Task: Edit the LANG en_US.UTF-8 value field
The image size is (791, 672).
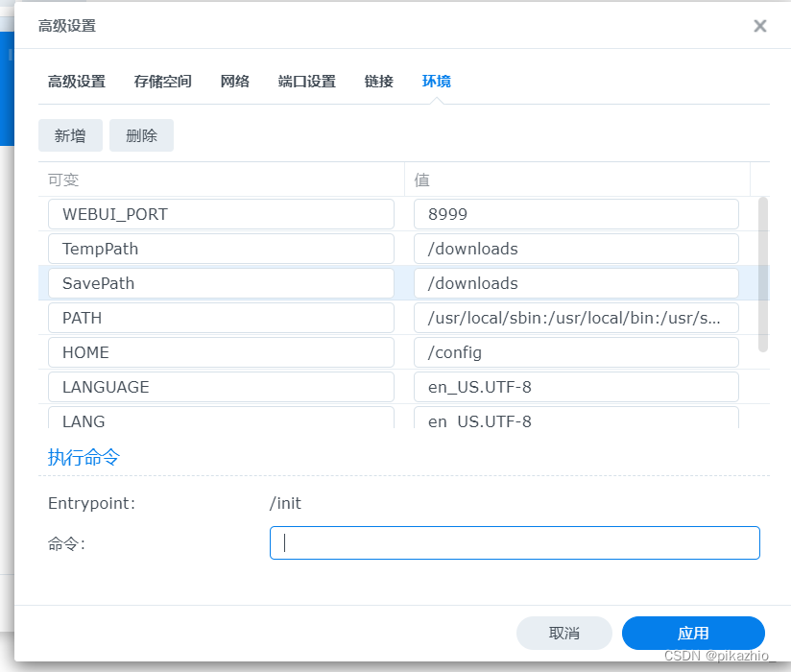Action: pyautogui.click(x=576, y=418)
